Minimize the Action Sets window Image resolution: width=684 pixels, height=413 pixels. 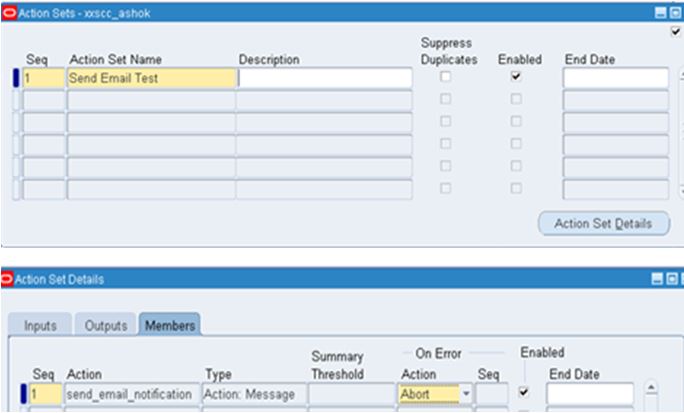coord(661,13)
